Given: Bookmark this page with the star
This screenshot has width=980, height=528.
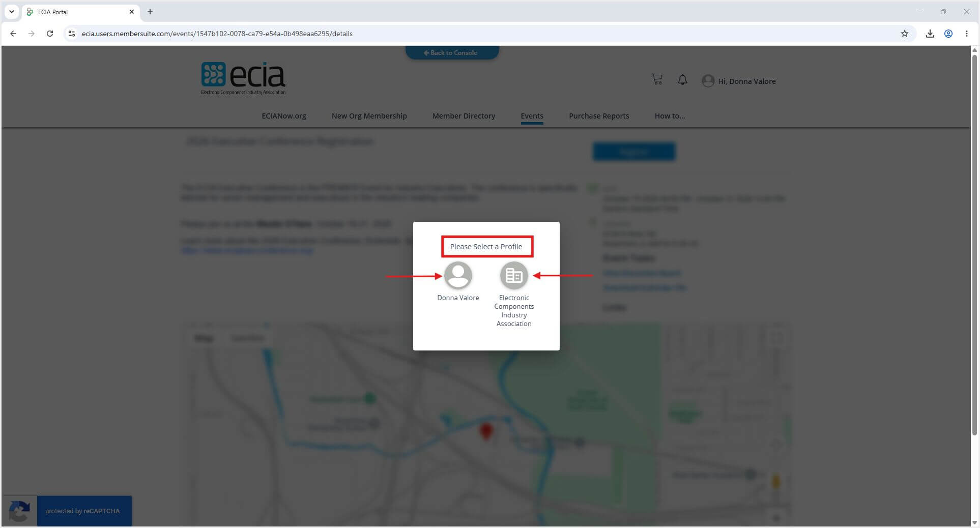Looking at the screenshot, I should click(904, 34).
